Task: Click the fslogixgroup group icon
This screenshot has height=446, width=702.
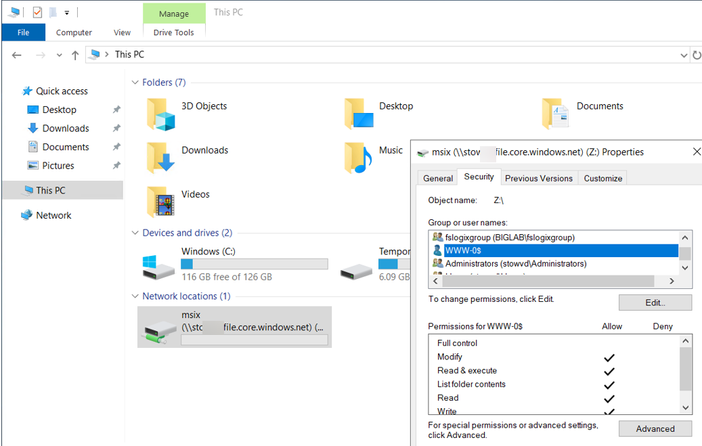Action: 437,237
